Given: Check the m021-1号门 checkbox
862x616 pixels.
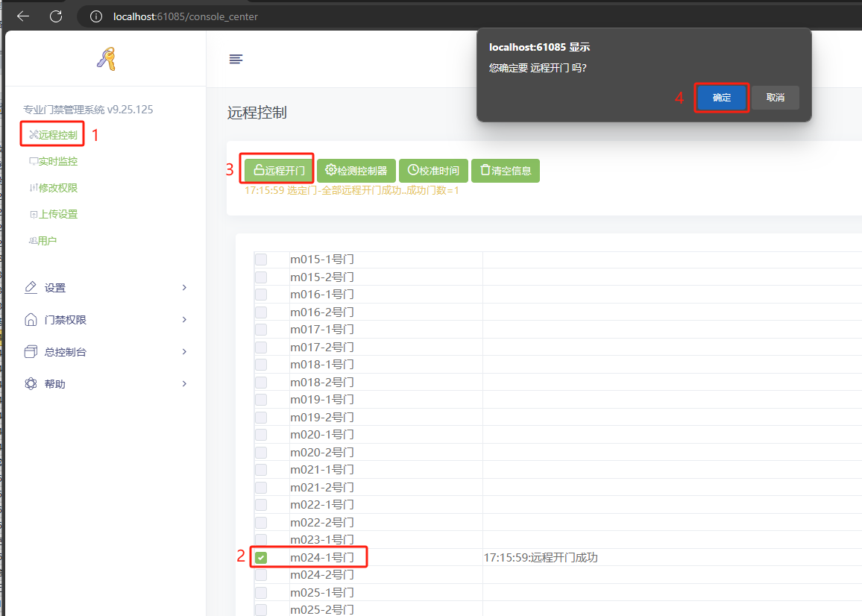Looking at the screenshot, I should pyautogui.click(x=261, y=470).
